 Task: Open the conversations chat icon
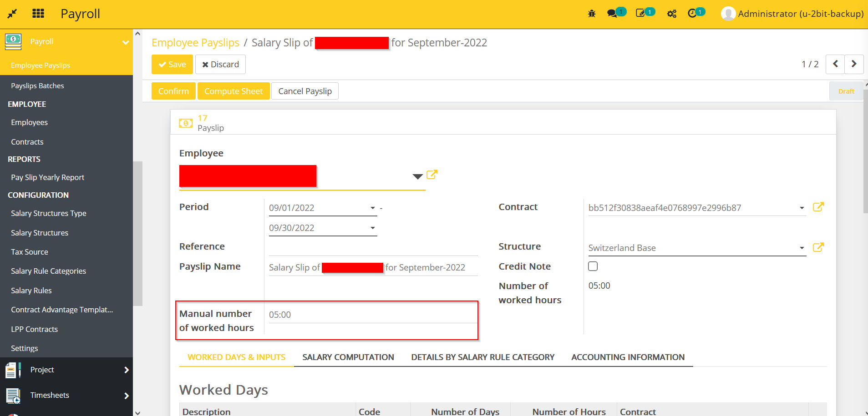coord(612,14)
